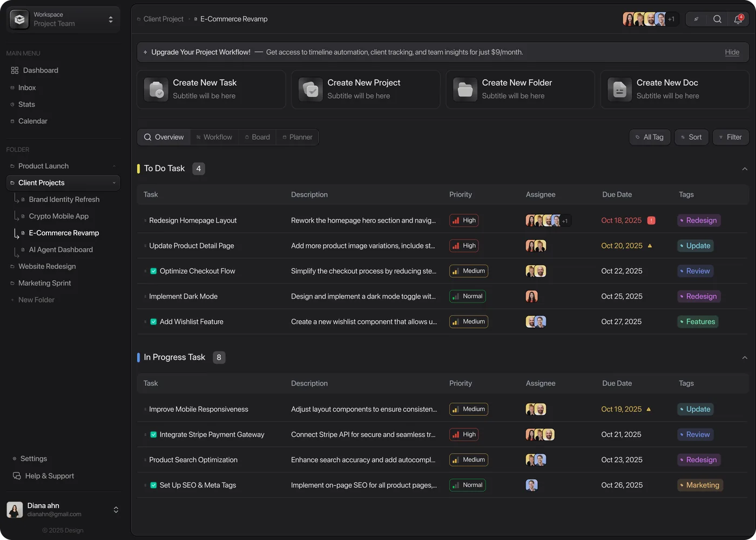Toggle the Set Up SEO & Meta Tags checkbox
756x540 pixels.
point(153,485)
